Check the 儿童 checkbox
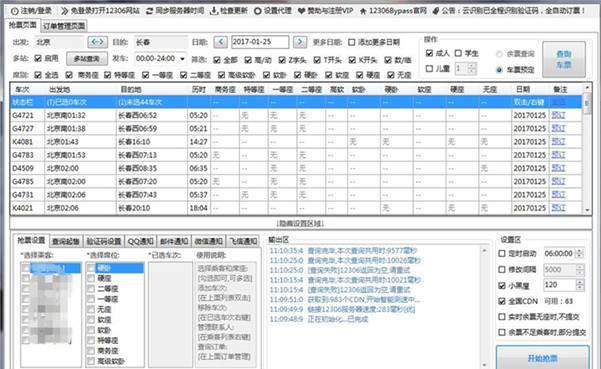Image resolution: width=601 pixels, height=369 pixels. [429, 69]
